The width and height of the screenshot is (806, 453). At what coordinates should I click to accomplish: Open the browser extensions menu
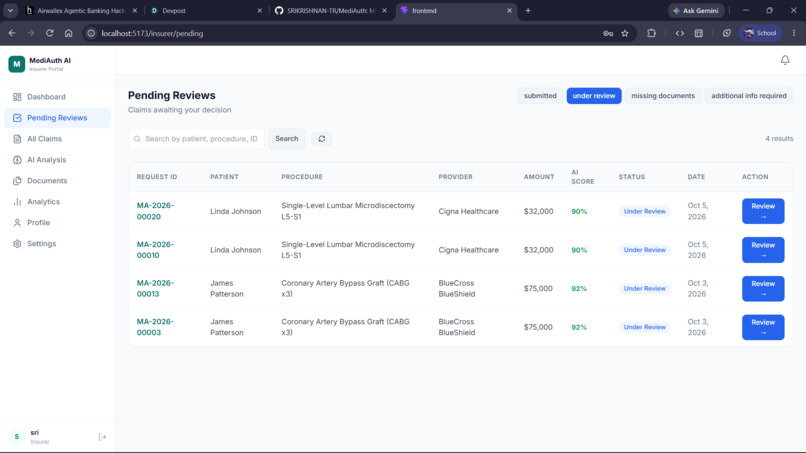pyautogui.click(x=651, y=33)
